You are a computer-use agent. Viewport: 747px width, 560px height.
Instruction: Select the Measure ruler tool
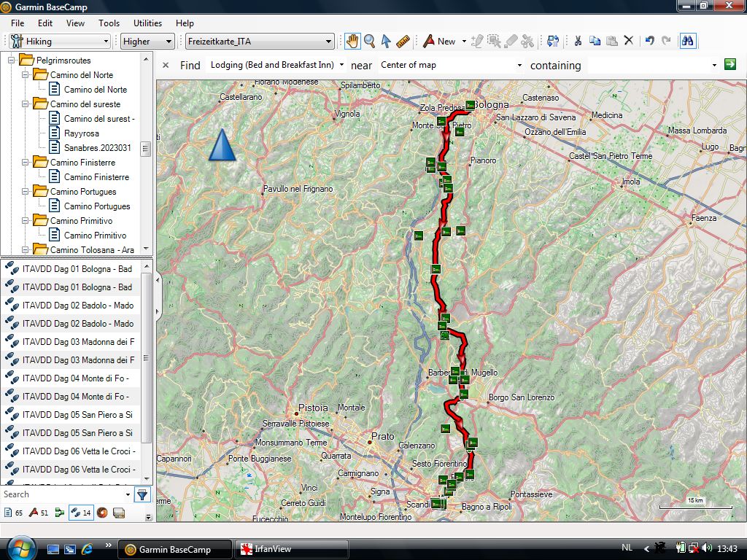click(x=403, y=42)
